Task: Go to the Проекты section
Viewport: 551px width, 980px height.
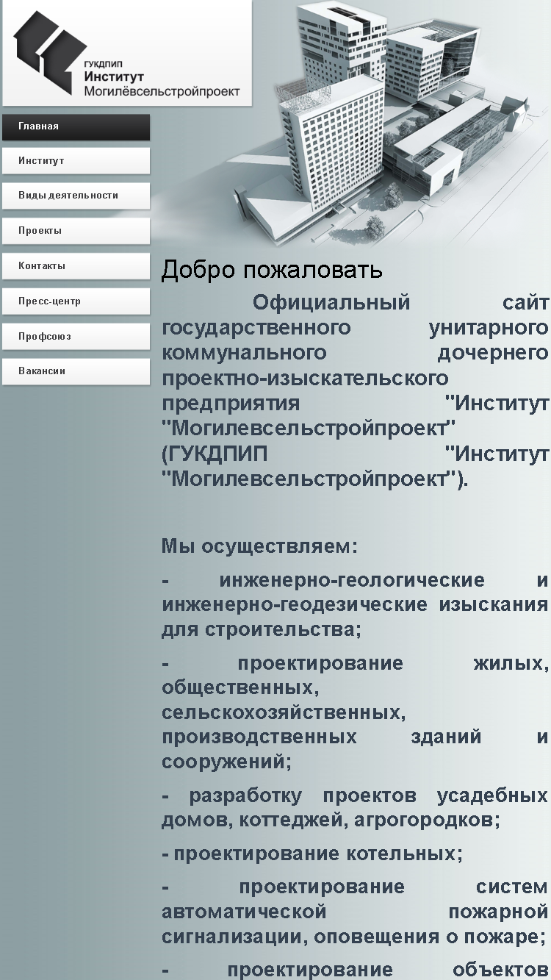Action: click(x=76, y=231)
